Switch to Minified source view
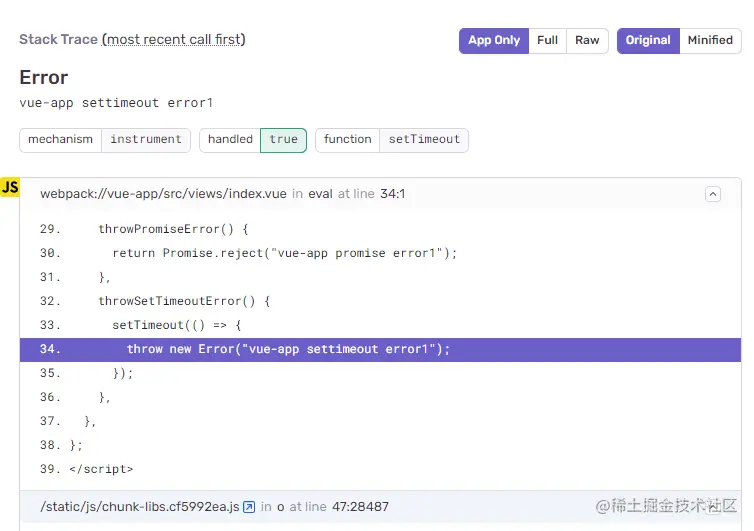 pos(710,40)
